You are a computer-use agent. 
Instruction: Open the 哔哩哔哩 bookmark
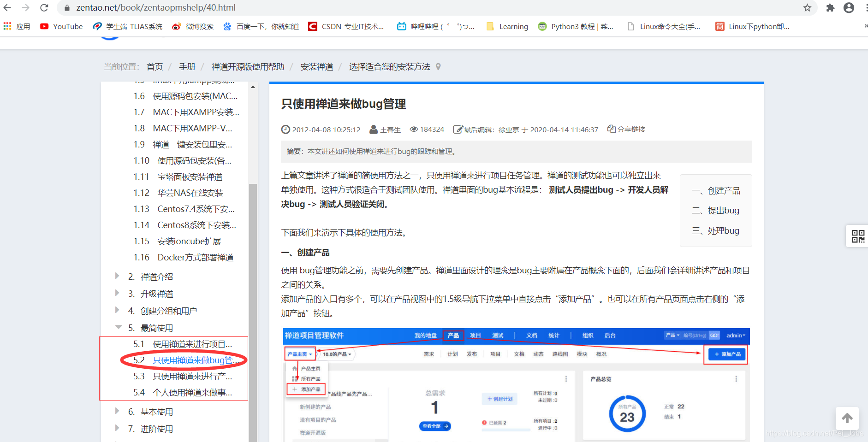click(436, 26)
